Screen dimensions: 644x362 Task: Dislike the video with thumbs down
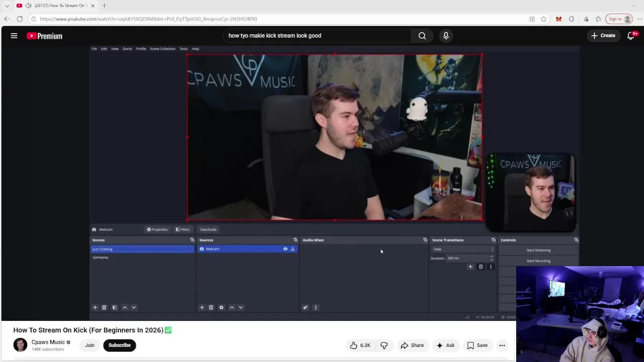(x=384, y=345)
